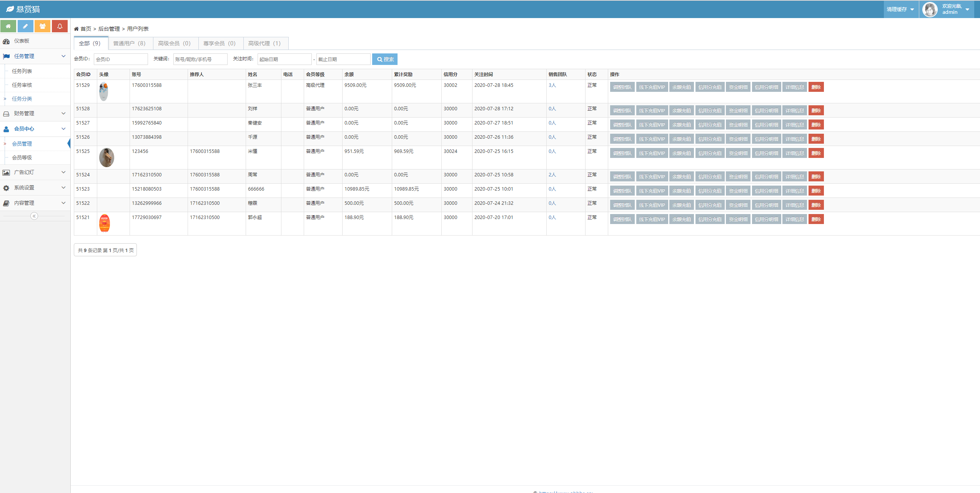Click the 财务管理 sidebar icon
980x493 pixels.
[x=6, y=114]
